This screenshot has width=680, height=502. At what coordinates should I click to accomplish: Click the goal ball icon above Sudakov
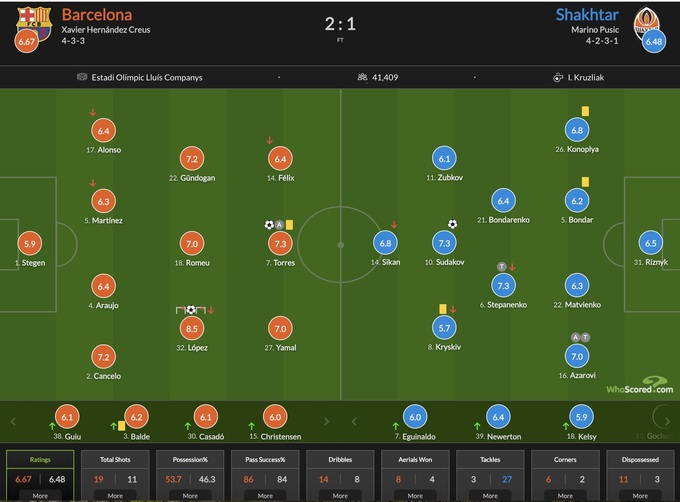coord(452,224)
